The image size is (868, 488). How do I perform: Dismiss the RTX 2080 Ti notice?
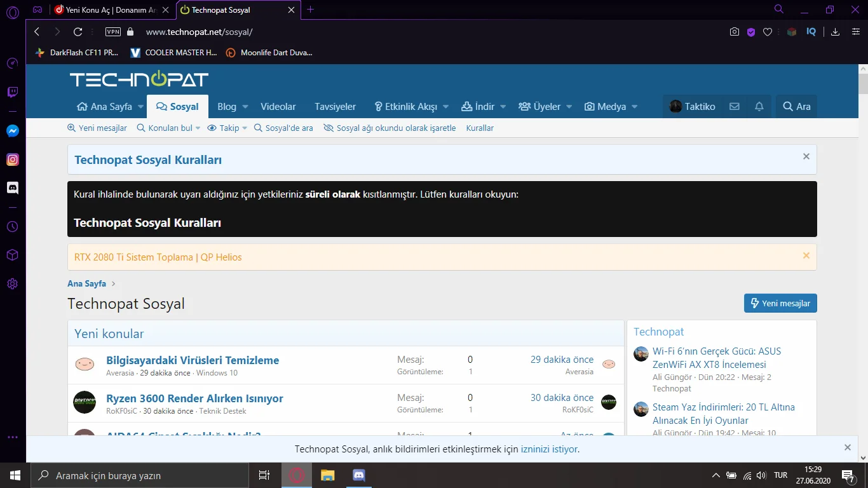tap(806, 255)
